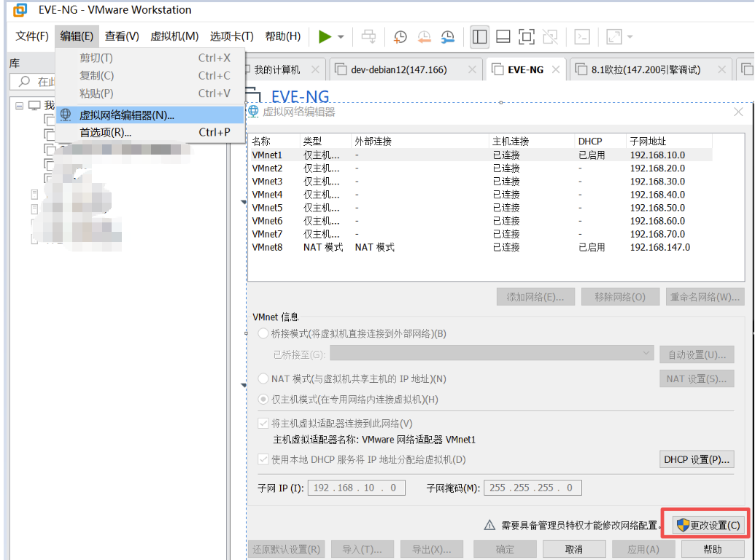Open the 查看(V) menu
Screen dimensions: 755x560
(122, 36)
